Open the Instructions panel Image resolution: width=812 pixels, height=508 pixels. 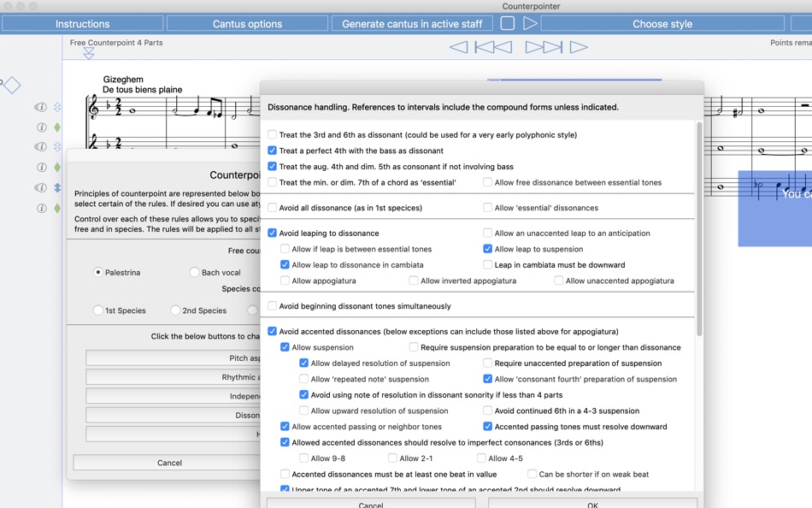(x=83, y=23)
